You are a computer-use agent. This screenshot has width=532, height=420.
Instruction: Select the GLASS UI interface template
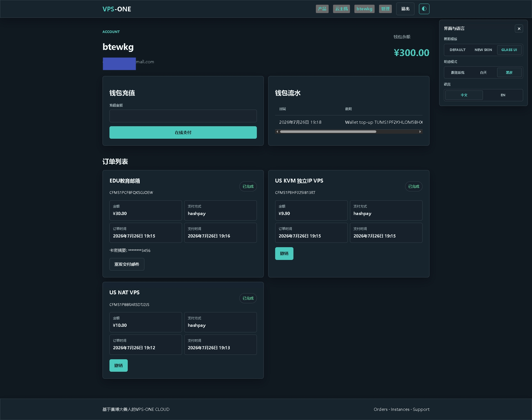click(509, 50)
